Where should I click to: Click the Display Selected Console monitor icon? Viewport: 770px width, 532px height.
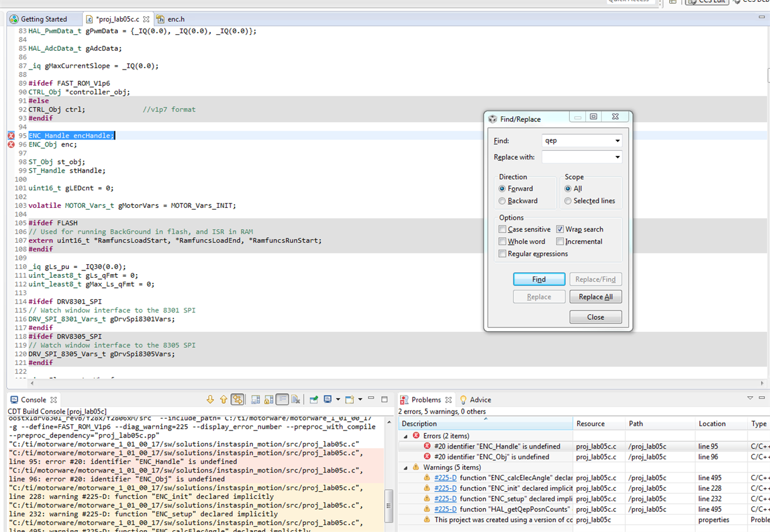pyautogui.click(x=327, y=399)
